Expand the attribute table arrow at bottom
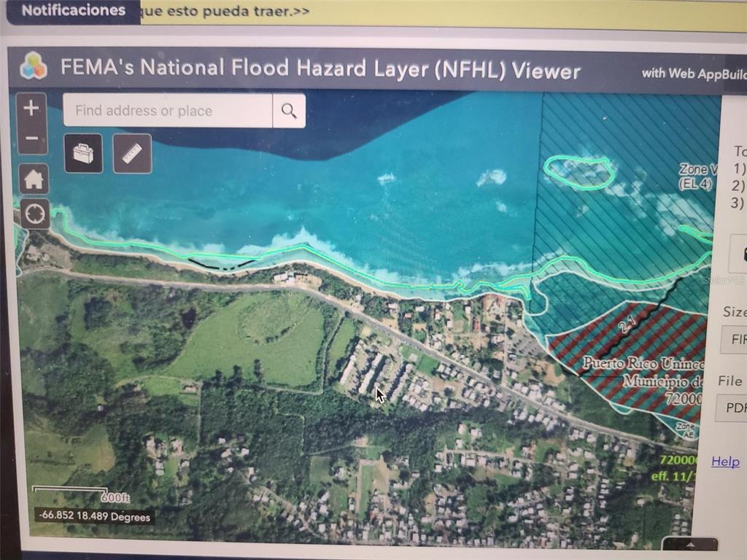Viewport: 747px width, 560px height. (689, 545)
